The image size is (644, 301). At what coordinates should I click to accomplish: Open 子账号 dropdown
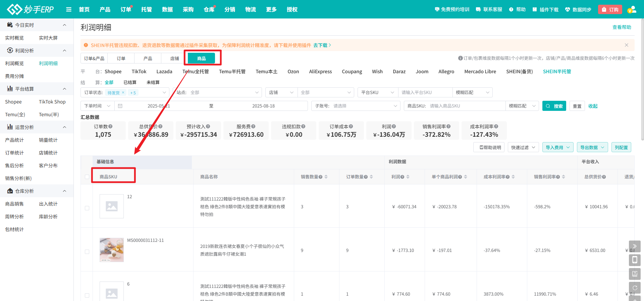tap(356, 106)
